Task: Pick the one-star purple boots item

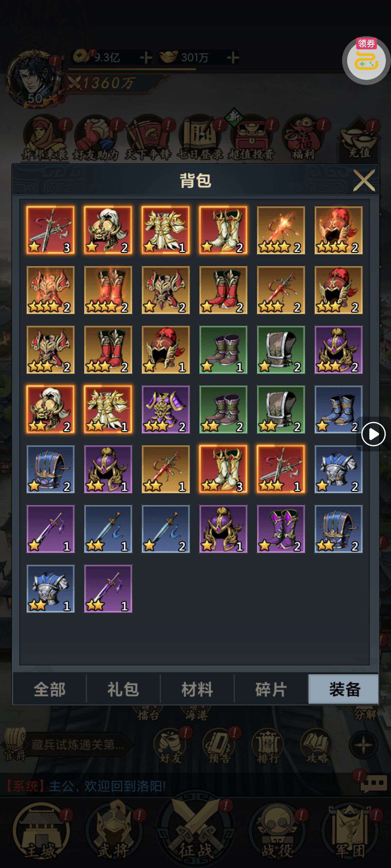Action: 281,529
